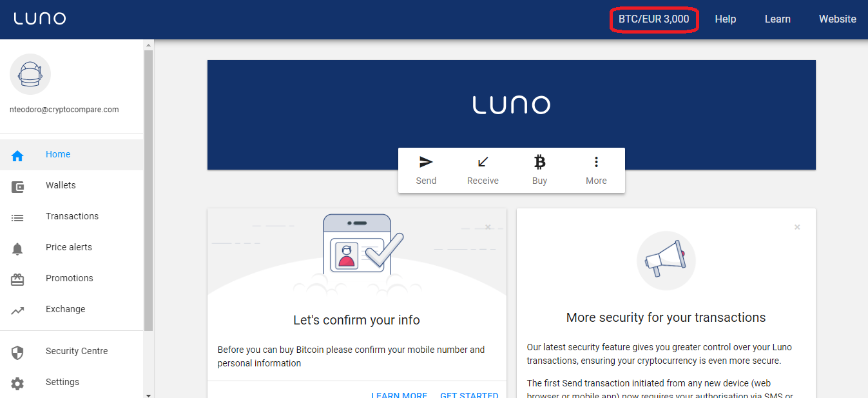
Task: Click the GET STARTED link
Action: (x=469, y=394)
